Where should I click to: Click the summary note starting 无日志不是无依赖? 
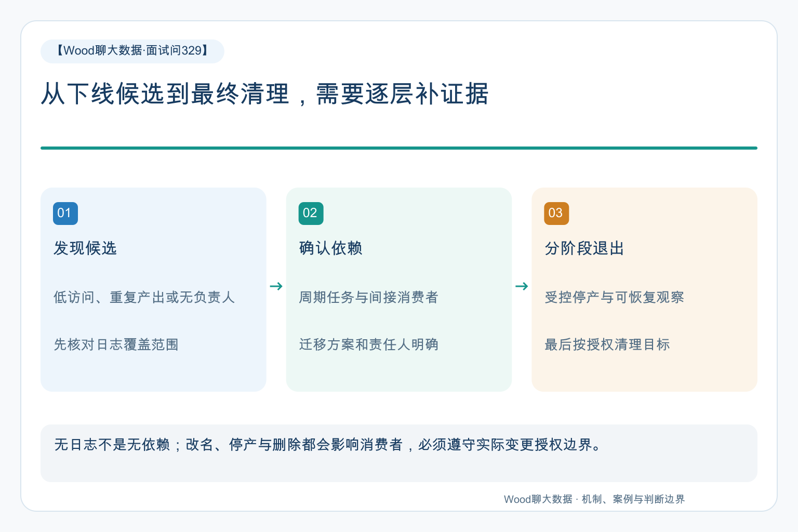tap(399, 453)
